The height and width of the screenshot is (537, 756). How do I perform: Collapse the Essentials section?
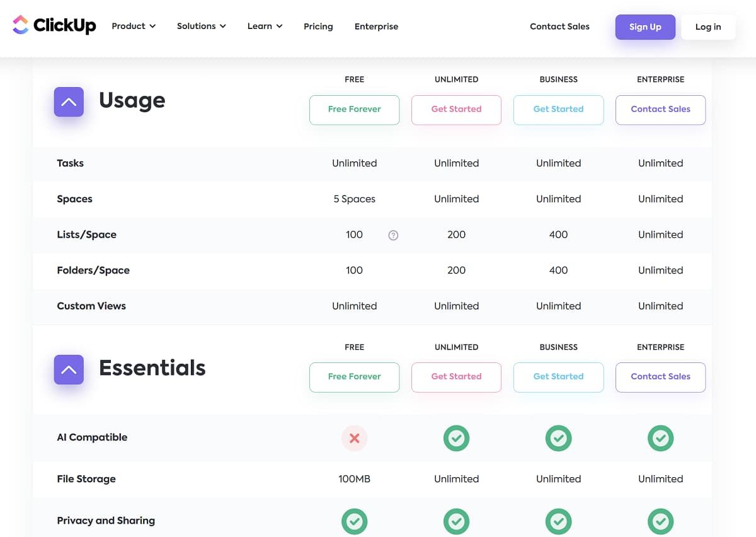tap(68, 370)
